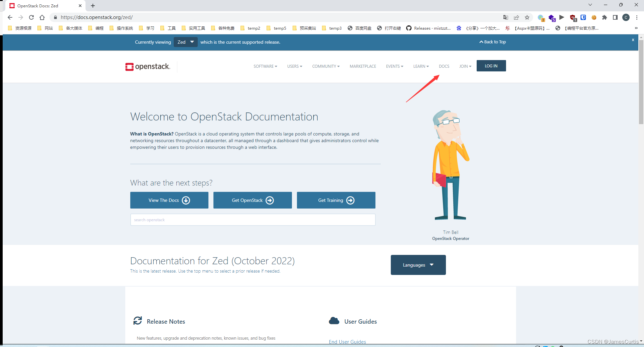This screenshot has width=644, height=347.
Task: Expand the SOFTWARE menu
Action: [x=265, y=66]
